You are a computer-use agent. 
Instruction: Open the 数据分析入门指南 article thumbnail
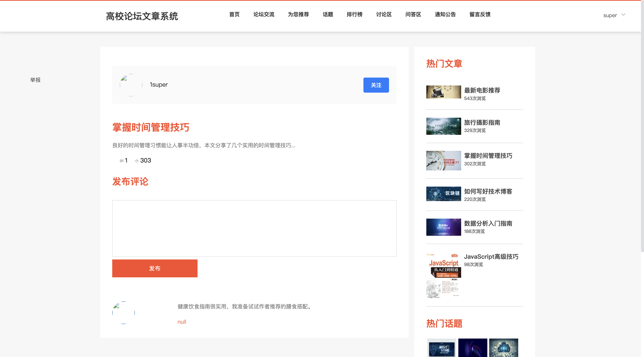[x=443, y=227]
